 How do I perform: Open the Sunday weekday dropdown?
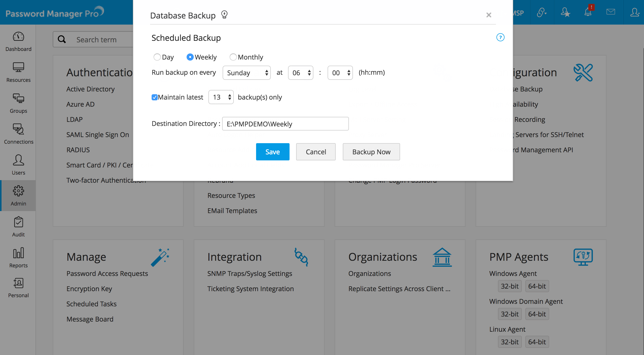click(246, 73)
